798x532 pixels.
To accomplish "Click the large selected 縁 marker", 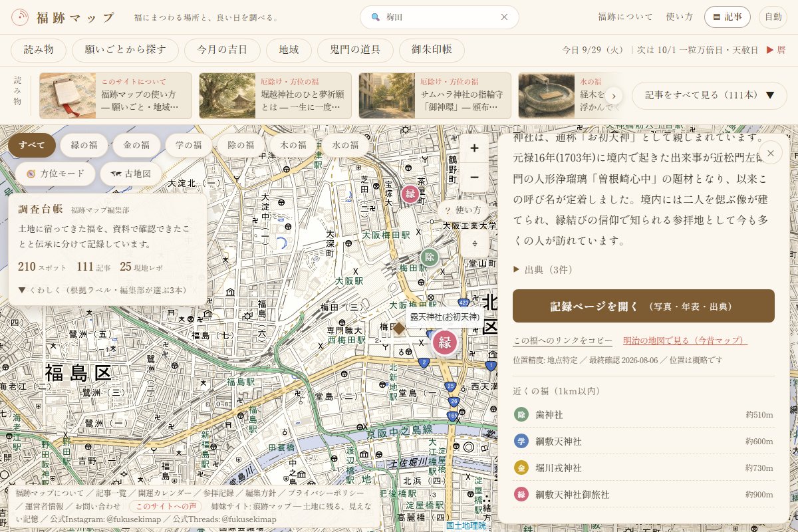I will pos(445,343).
